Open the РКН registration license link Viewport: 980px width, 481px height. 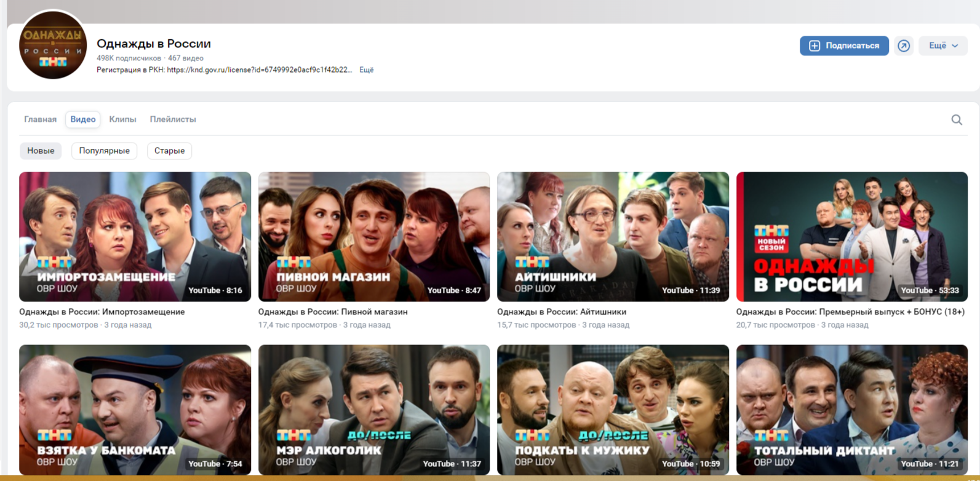[260, 70]
